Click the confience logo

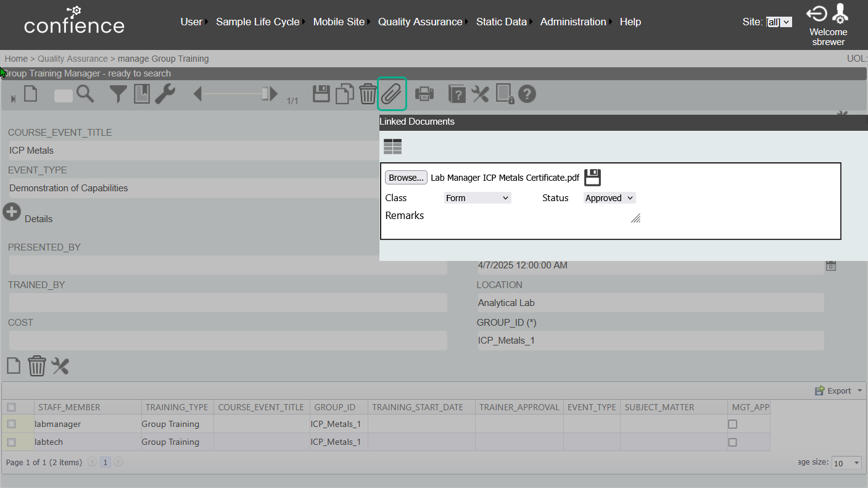(x=74, y=20)
